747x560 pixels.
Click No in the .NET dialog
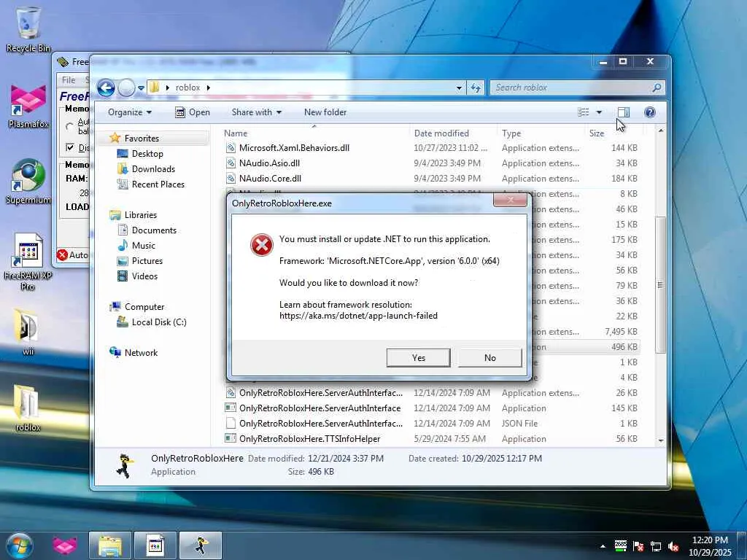[x=489, y=357]
